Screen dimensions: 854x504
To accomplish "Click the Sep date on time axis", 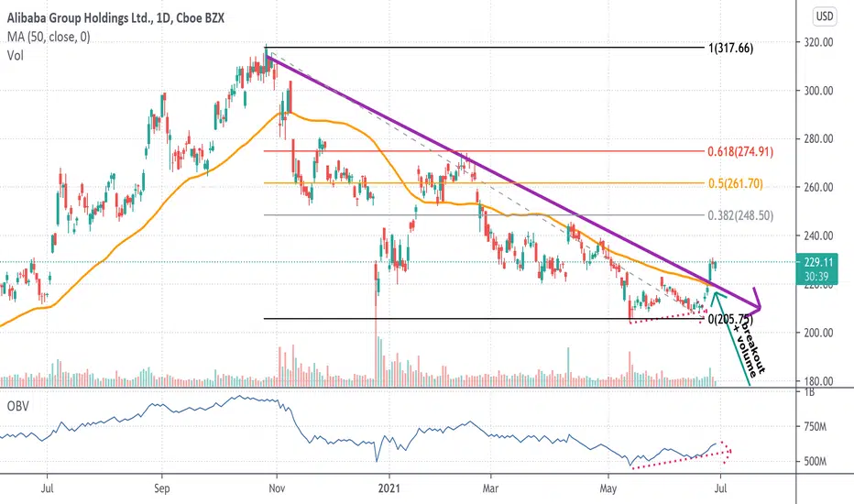I will [x=162, y=488].
